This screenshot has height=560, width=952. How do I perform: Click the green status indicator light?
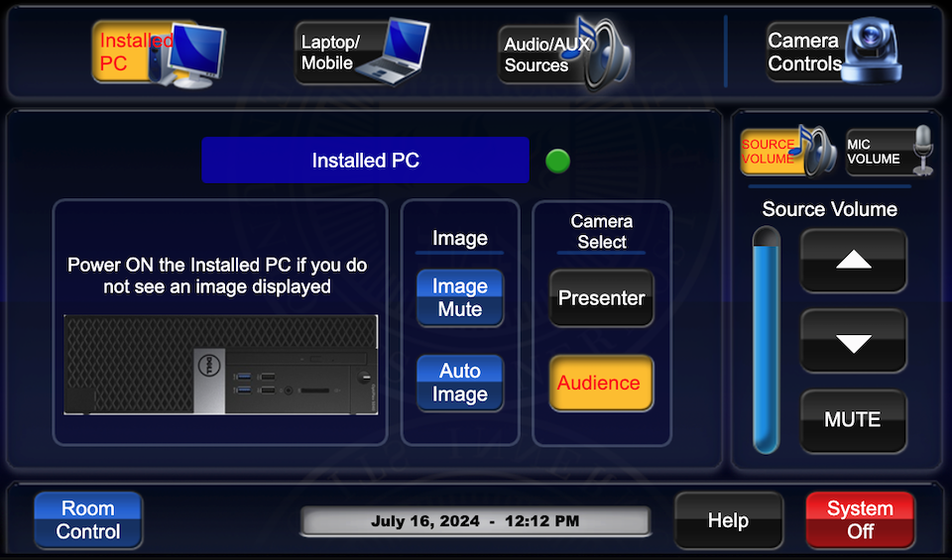pos(558,162)
